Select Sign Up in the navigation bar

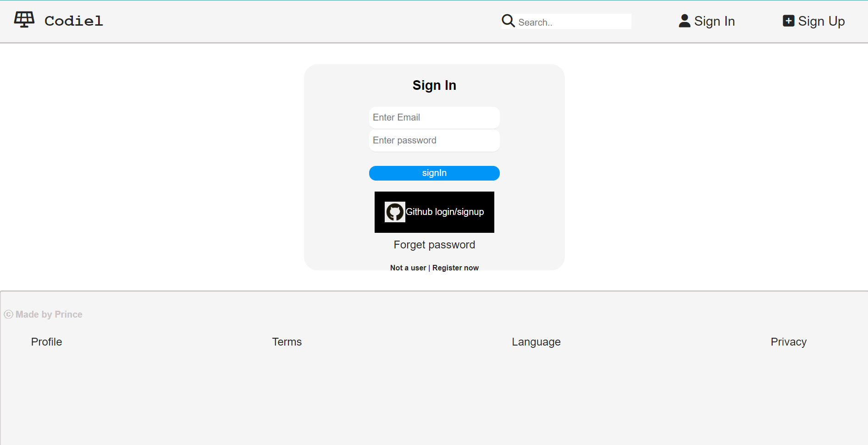821,21
